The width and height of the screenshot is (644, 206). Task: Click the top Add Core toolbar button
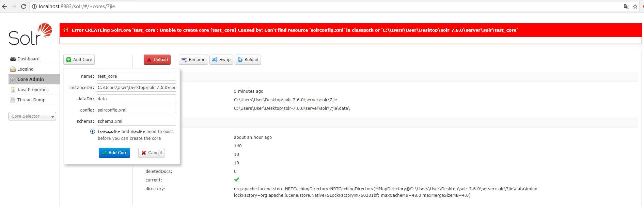click(79, 60)
